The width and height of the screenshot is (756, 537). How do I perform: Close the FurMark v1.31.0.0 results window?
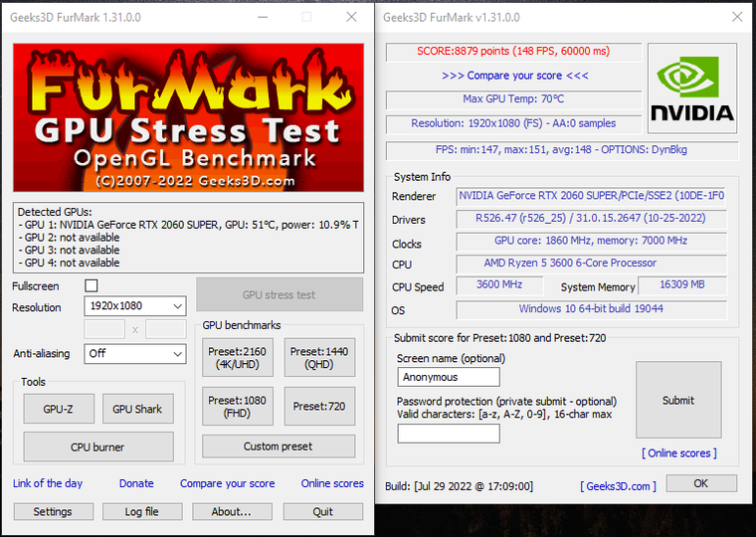(737, 17)
